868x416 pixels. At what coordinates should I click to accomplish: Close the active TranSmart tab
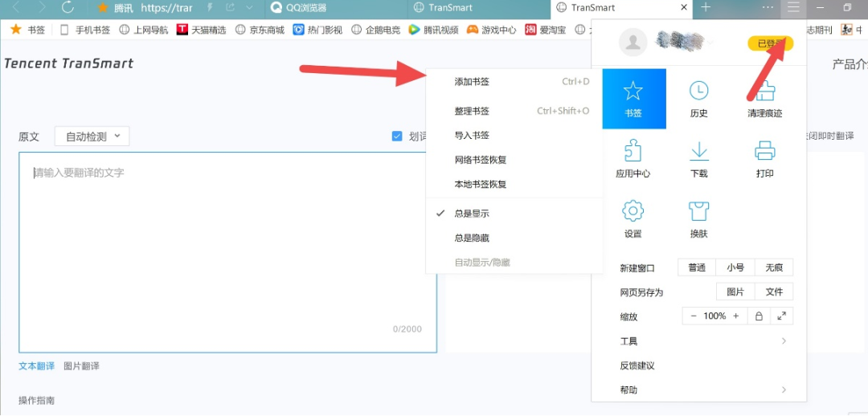(684, 8)
